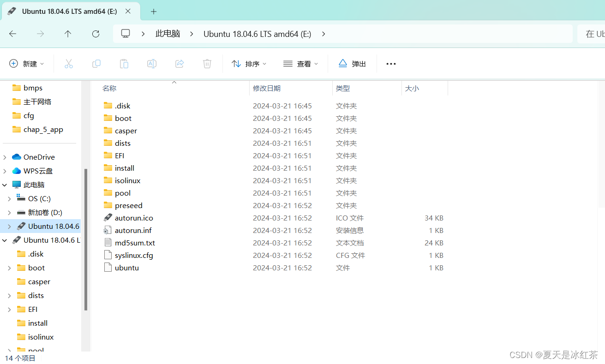Click chevron after 此电脑 in address bar
Viewport: 605px width, 364px height.
pos(192,34)
